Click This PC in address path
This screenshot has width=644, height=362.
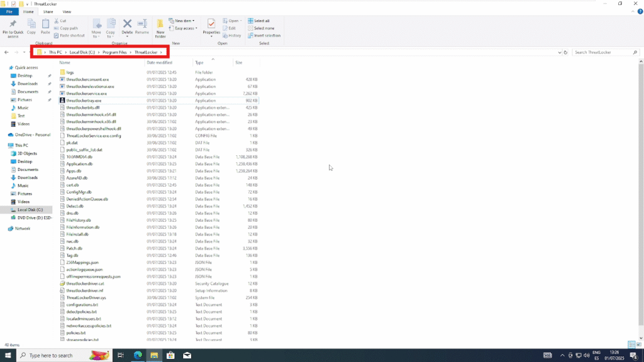(x=55, y=52)
